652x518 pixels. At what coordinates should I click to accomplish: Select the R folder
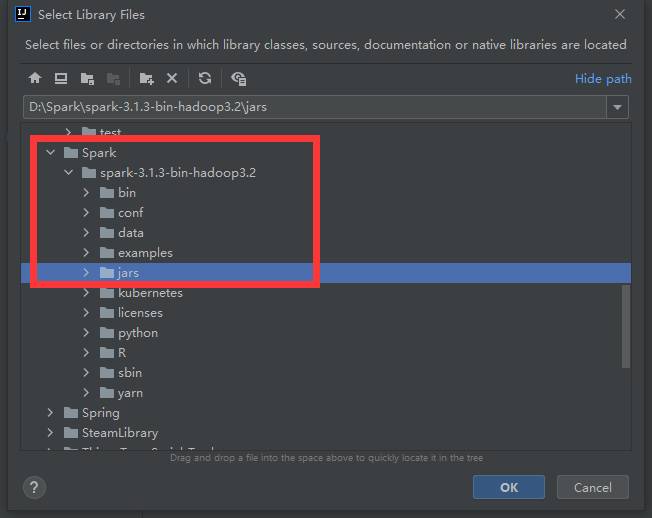(x=113, y=353)
